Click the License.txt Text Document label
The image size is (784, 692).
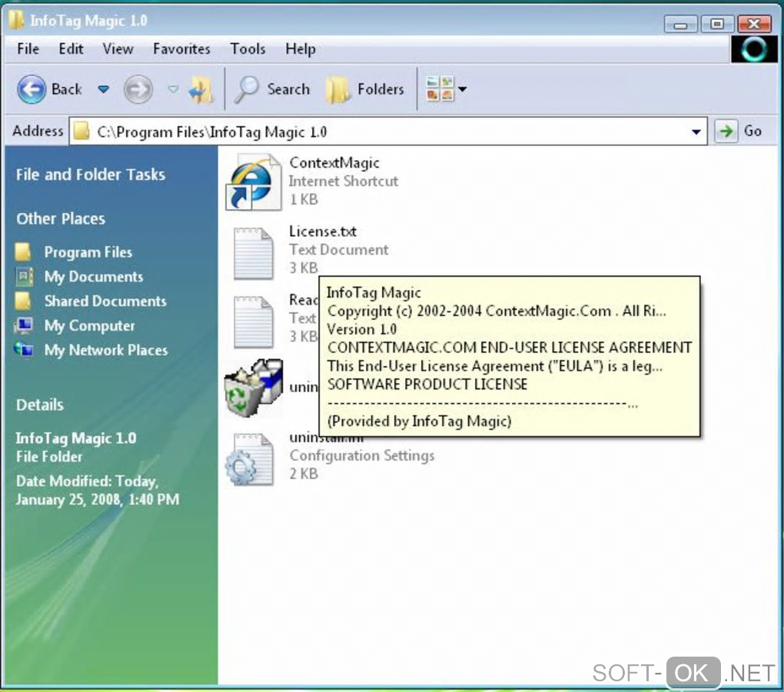(x=338, y=249)
